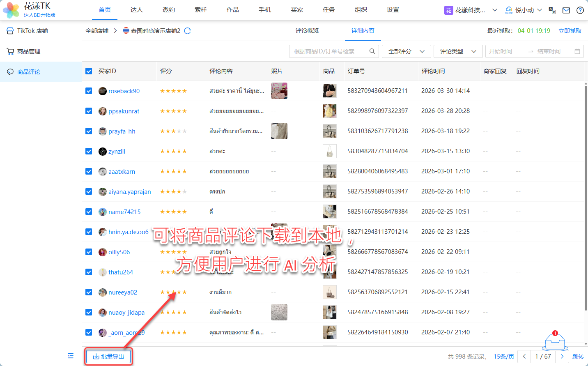Image resolution: width=588 pixels, height=366 pixels.
Task: Collapse the sidebar with the bottom menu icon
Action: [x=71, y=356]
